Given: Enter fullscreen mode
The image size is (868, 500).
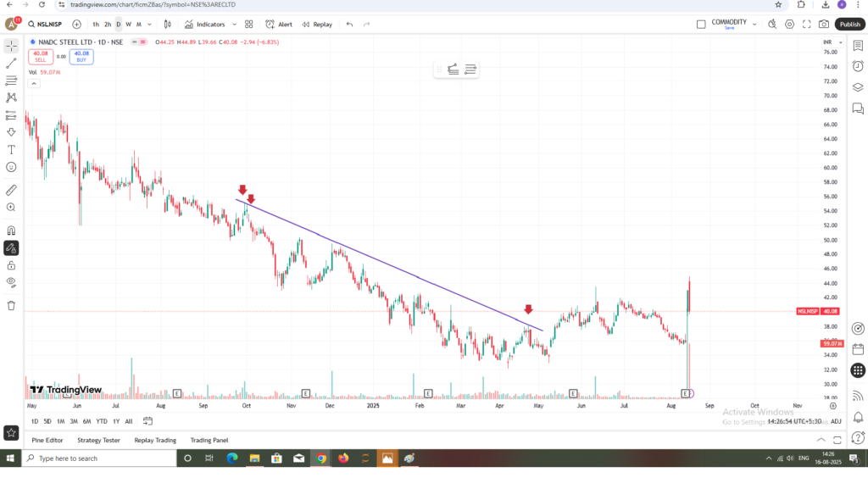Looking at the screenshot, I should pos(807,25).
